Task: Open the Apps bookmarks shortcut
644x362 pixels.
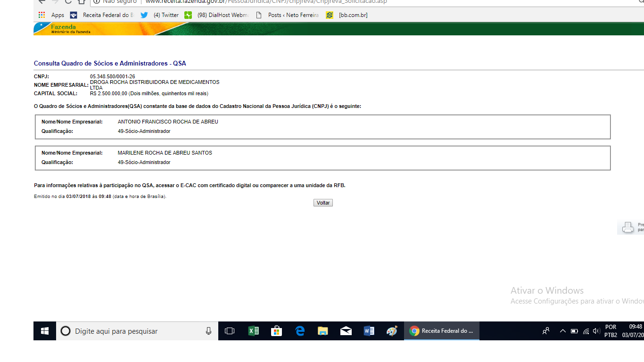Action: pos(51,15)
